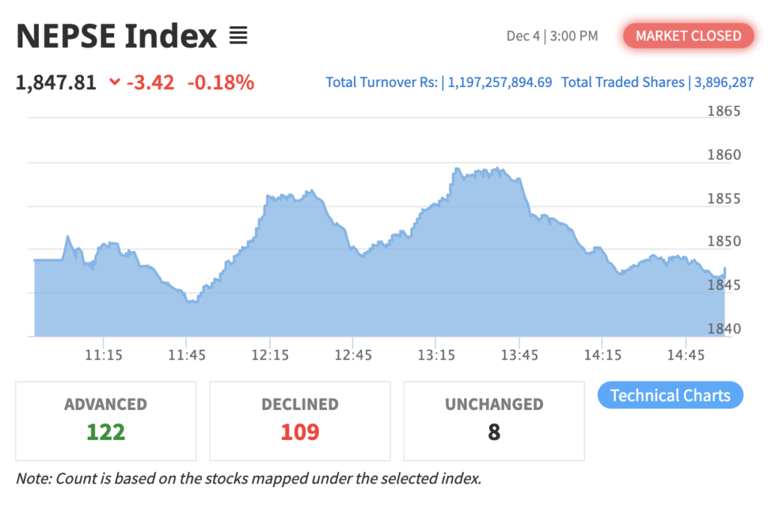
Task: Click the Total Traded Shares value
Action: pos(723,82)
